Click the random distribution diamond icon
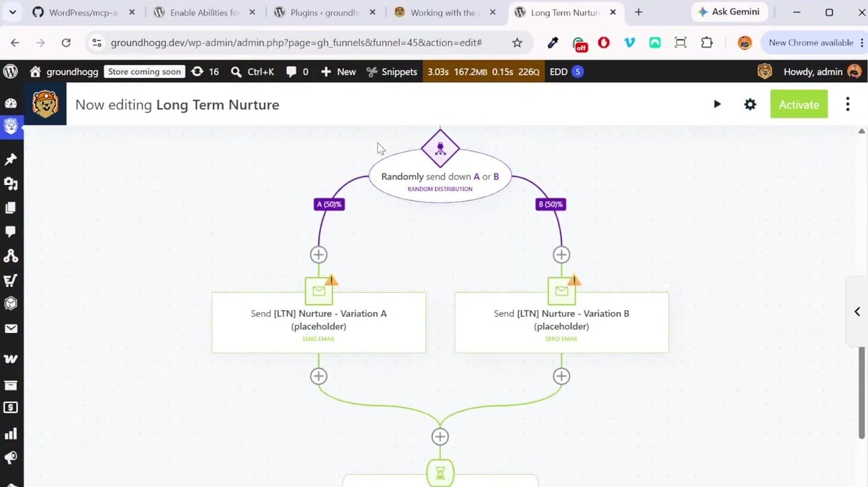868x487 pixels. tap(440, 148)
